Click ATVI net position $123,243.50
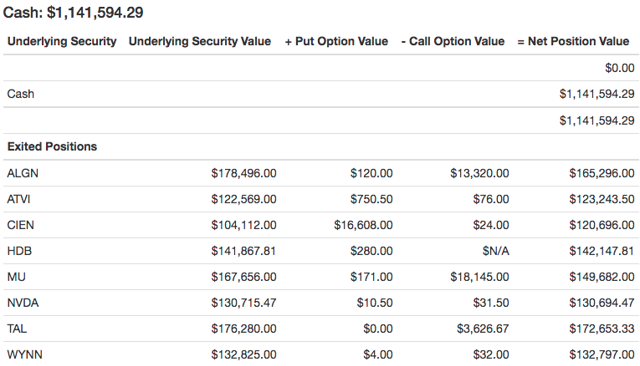Viewport: 640px width, 366px height. click(x=602, y=199)
